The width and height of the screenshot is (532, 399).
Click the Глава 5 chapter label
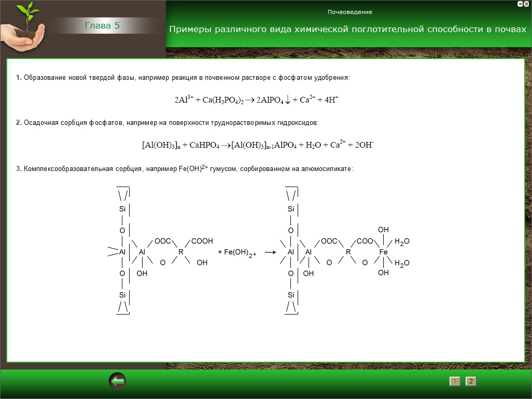pos(102,25)
